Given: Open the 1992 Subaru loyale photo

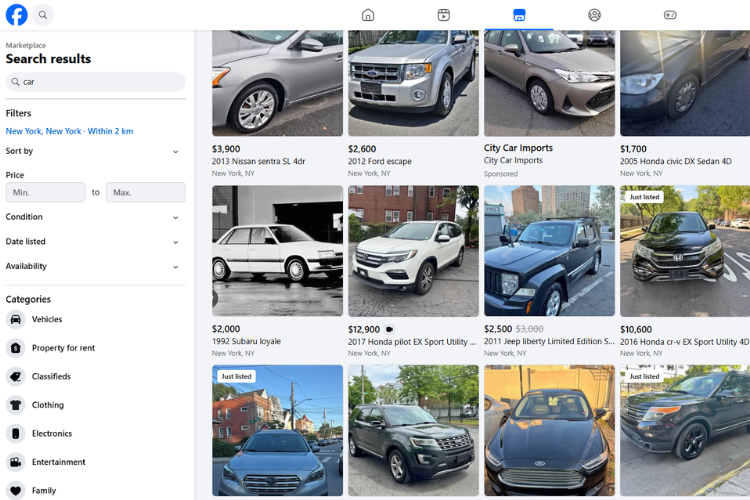Looking at the screenshot, I should coord(277,251).
